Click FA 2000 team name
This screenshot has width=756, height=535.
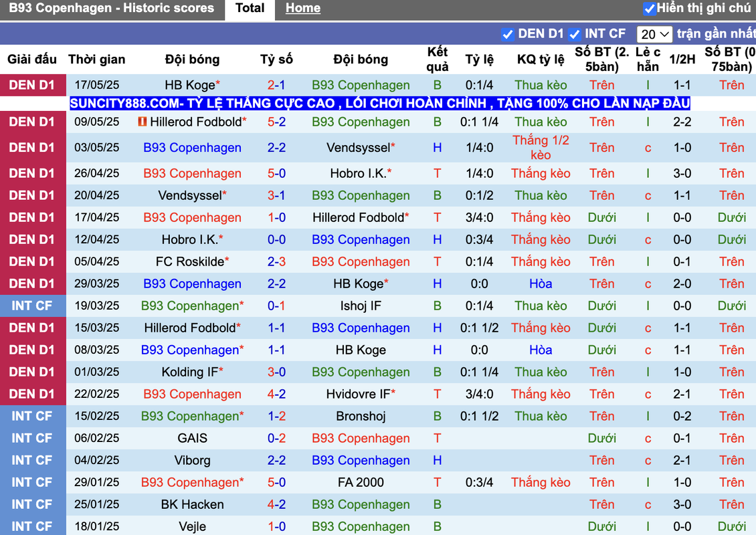[x=361, y=482]
